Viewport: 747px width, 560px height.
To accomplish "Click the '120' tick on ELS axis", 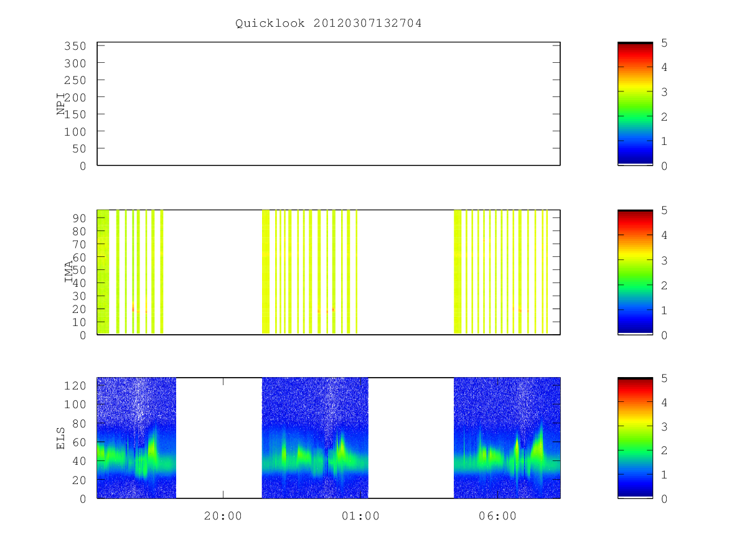I will click(75, 386).
